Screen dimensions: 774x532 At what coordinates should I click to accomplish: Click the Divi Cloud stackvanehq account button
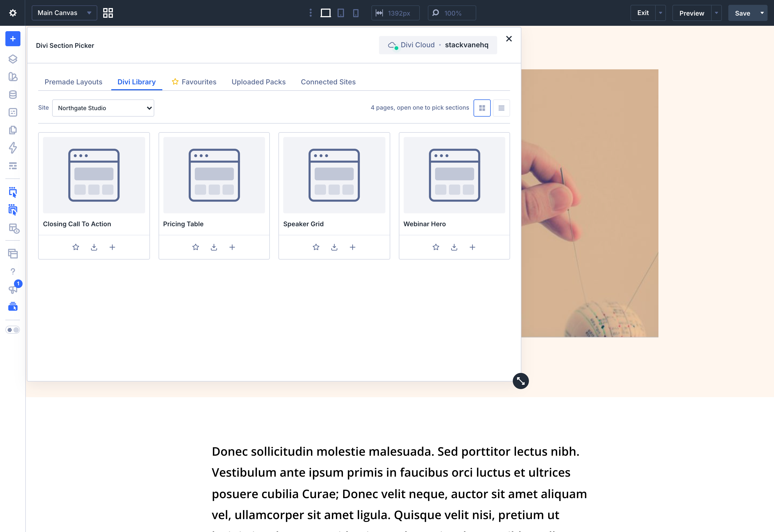coord(438,45)
